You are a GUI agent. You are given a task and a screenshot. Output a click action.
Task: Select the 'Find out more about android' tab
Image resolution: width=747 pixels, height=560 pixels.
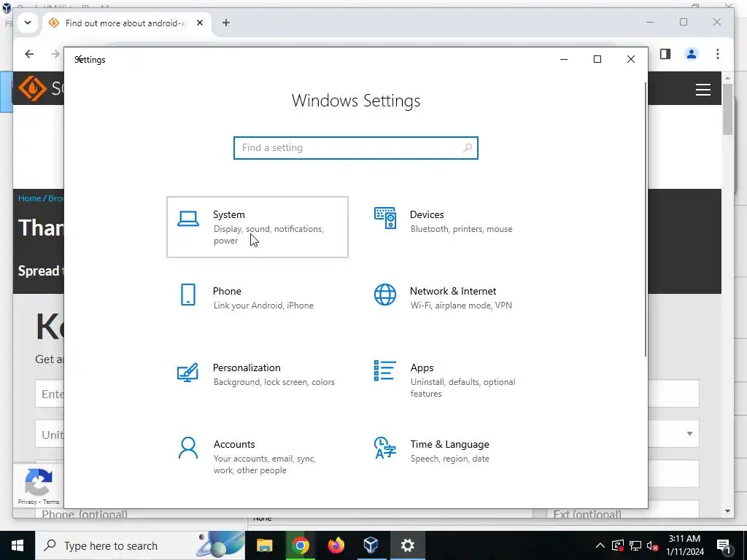pos(126,23)
